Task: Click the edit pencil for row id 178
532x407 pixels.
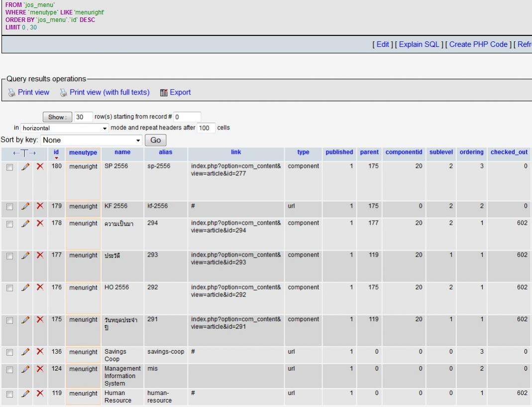Action: (x=25, y=224)
